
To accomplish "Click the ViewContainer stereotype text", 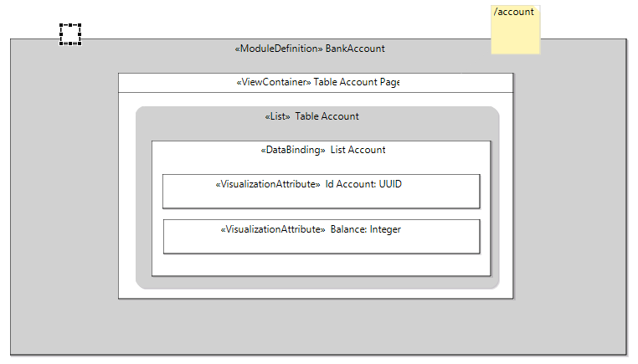I will coord(274,82).
